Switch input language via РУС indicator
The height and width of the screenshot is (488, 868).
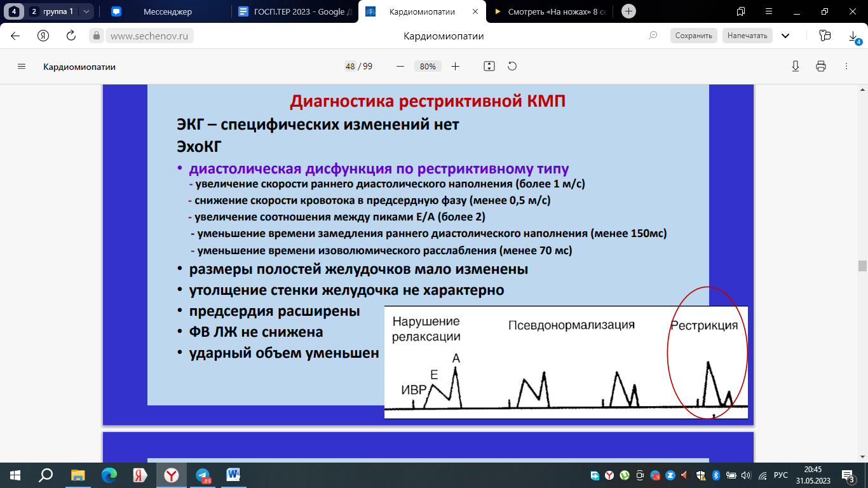(781, 475)
